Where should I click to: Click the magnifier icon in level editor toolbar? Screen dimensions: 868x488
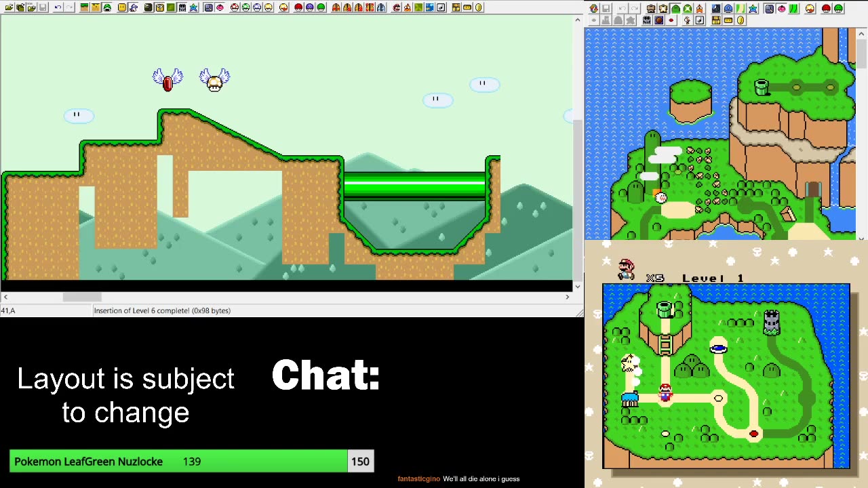coord(208,7)
